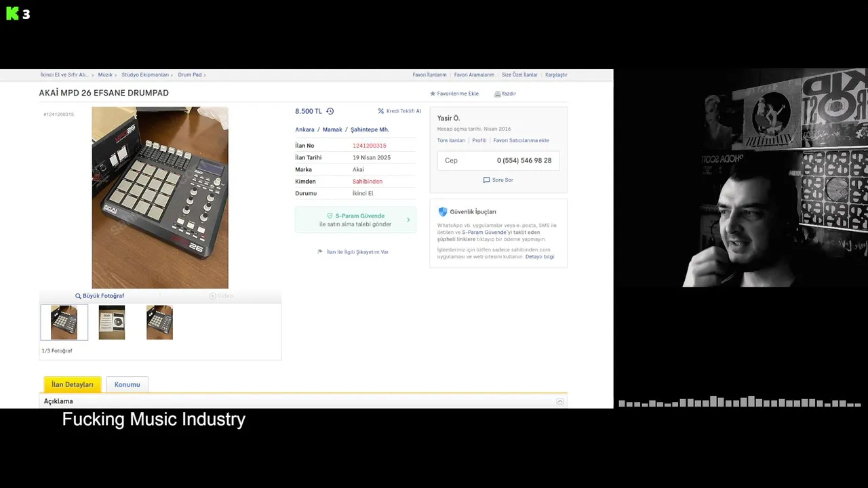The image size is (868, 488).
Task: Go to Stüdyo Ekipmanları breadcrumb
Action: pos(145,75)
